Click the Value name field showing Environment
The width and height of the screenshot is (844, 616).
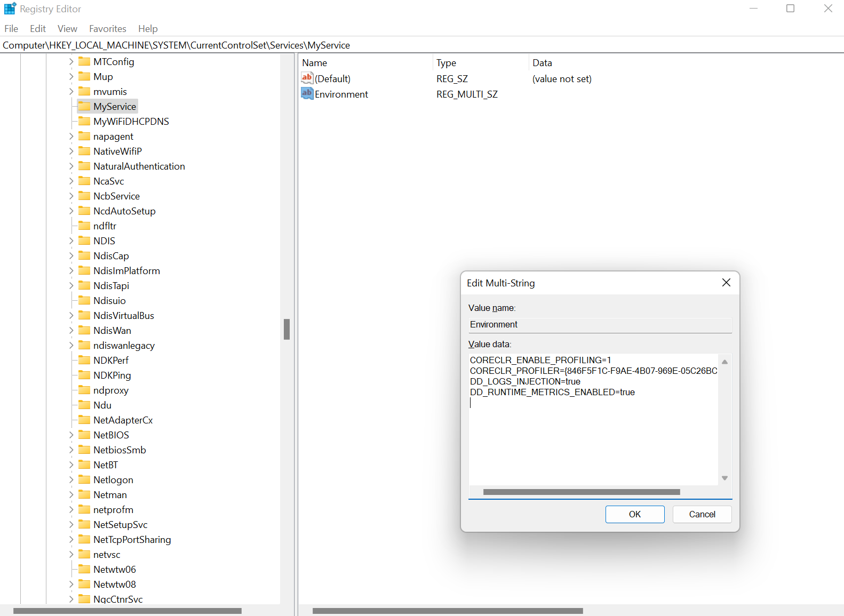click(x=600, y=325)
